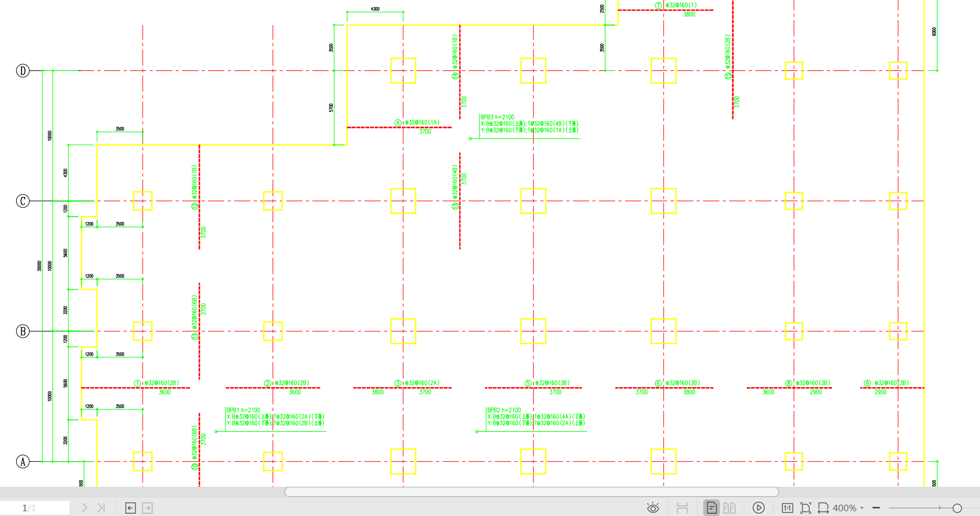Screen dimensions: 980x516
Task: Click rebar label 4 Φ32@160(1A)
Action: click(x=418, y=123)
